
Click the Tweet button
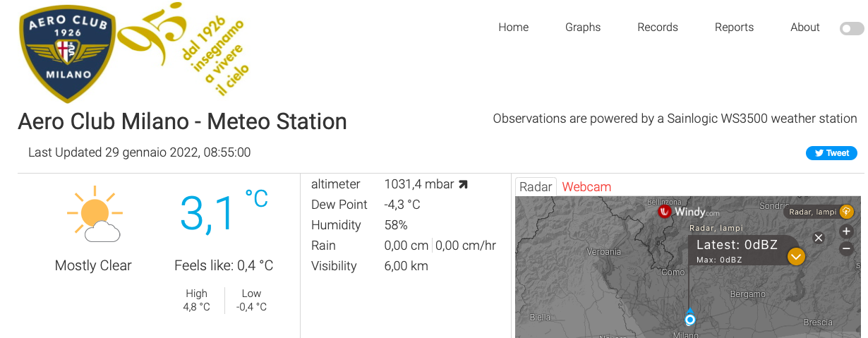[x=831, y=153]
